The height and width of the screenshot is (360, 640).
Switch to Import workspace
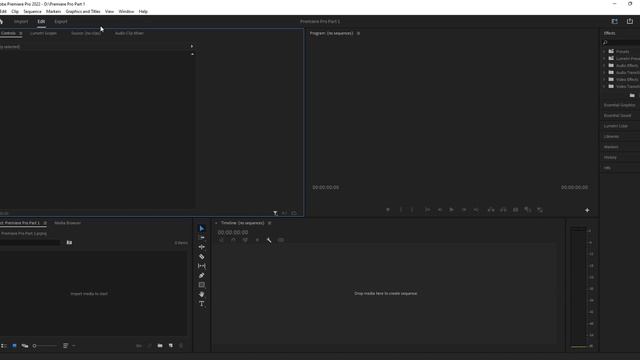coord(21,21)
